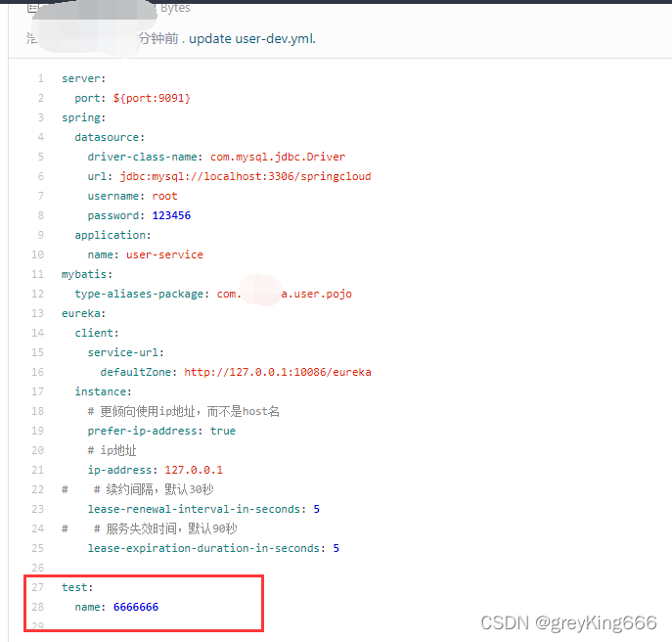Select line number 16 in gutter

[38, 372]
